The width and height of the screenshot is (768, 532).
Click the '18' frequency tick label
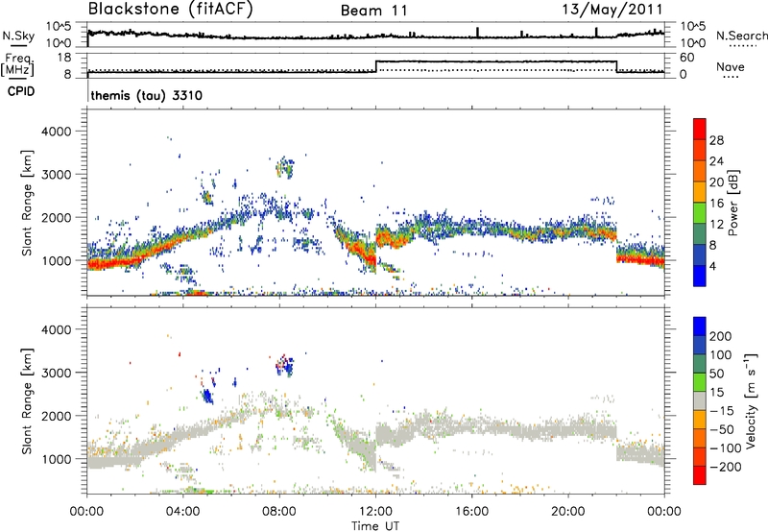click(x=63, y=58)
